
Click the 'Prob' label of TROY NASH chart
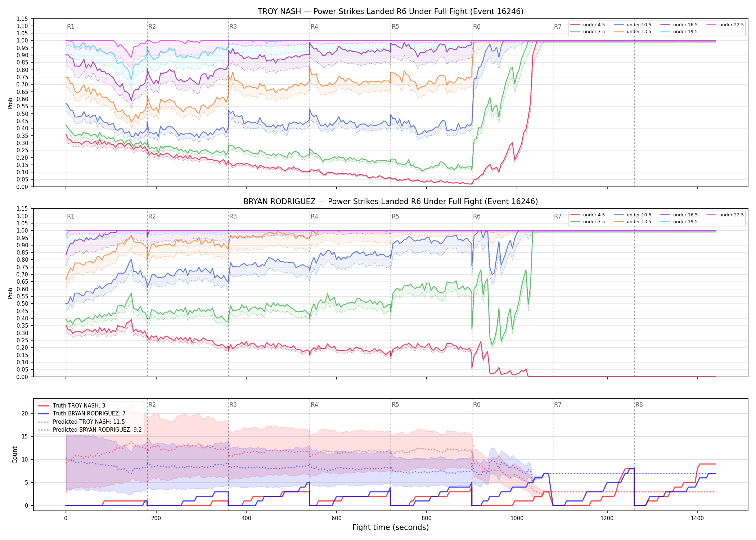pyautogui.click(x=10, y=103)
